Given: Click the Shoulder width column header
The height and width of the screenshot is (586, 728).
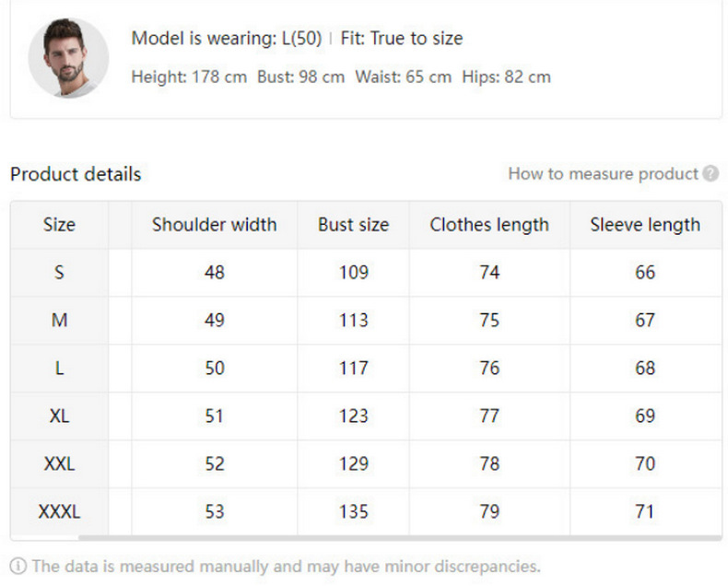Looking at the screenshot, I should click(x=214, y=225).
